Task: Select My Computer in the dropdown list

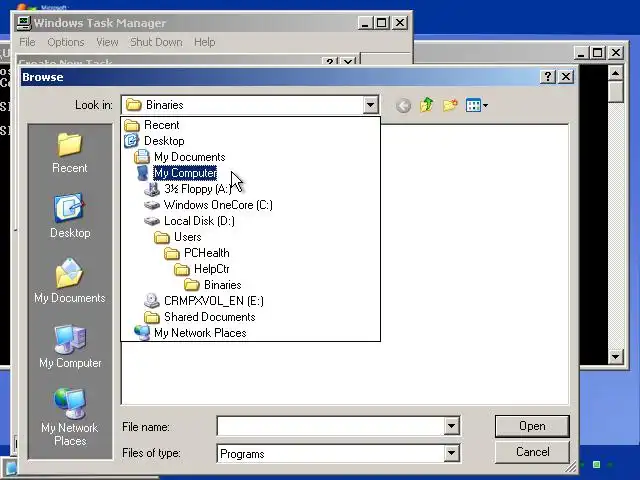Action: 185,173
